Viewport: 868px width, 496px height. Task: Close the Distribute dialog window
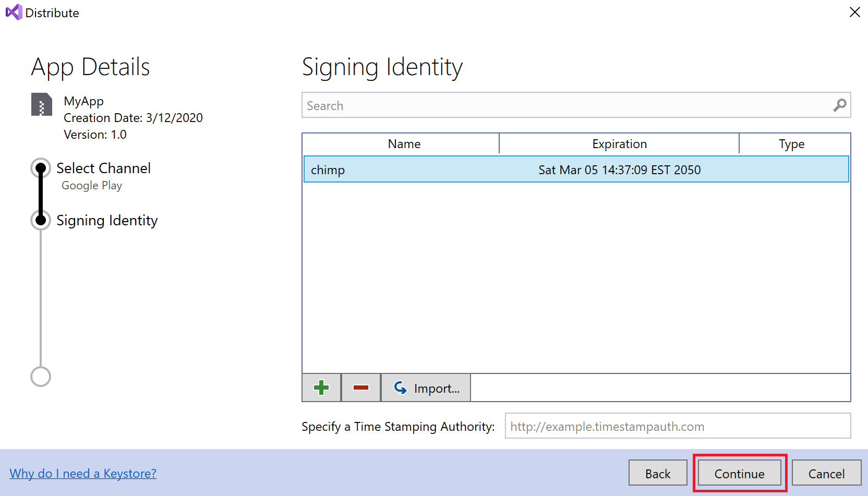[854, 12]
